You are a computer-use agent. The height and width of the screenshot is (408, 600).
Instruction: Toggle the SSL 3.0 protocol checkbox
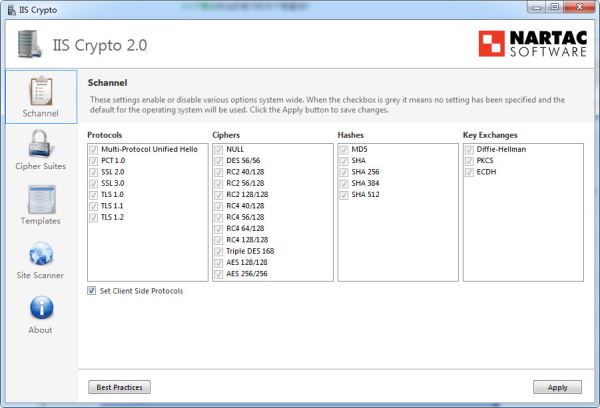tap(93, 184)
